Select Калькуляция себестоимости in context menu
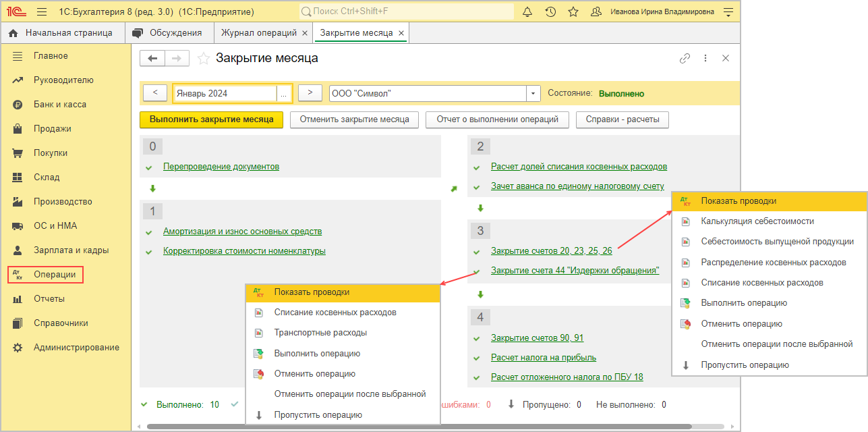Image resolution: width=868 pixels, height=432 pixels. click(757, 221)
